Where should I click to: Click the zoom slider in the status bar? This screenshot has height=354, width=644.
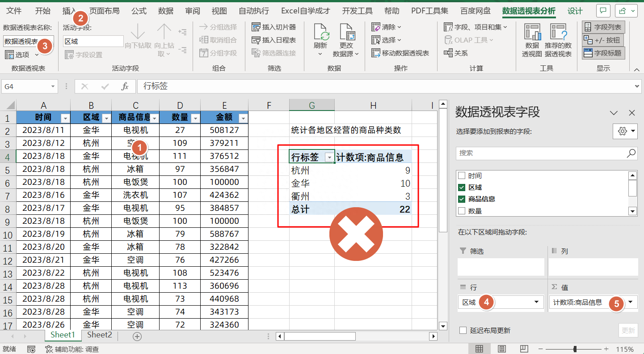pyautogui.click(x=574, y=349)
